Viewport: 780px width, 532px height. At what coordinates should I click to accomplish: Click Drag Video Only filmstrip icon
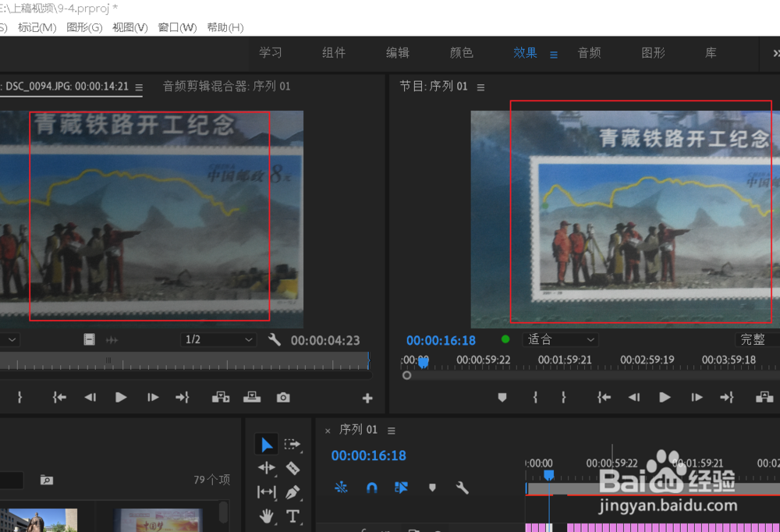coord(89,339)
